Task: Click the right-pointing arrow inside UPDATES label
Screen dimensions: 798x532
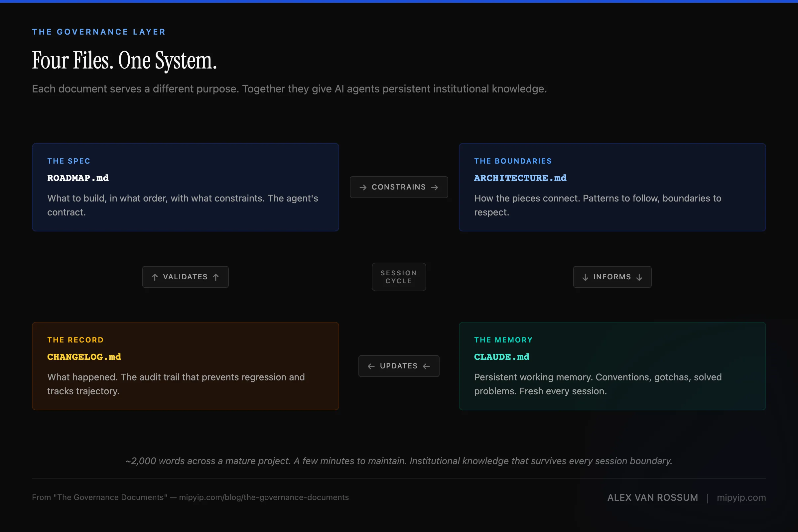Action: point(427,366)
